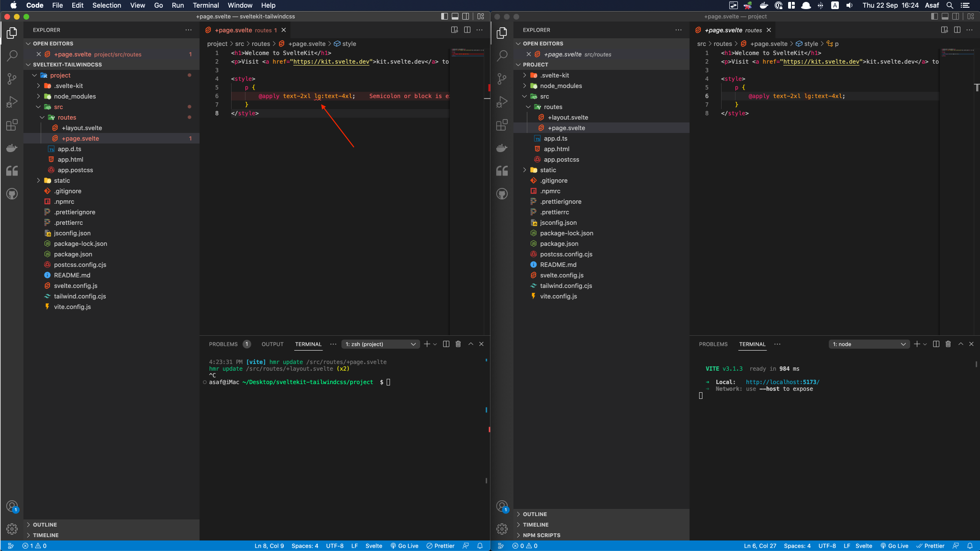Switch to the OUTPUT tab in the panel
This screenshot has height=551, width=980.
tap(272, 344)
